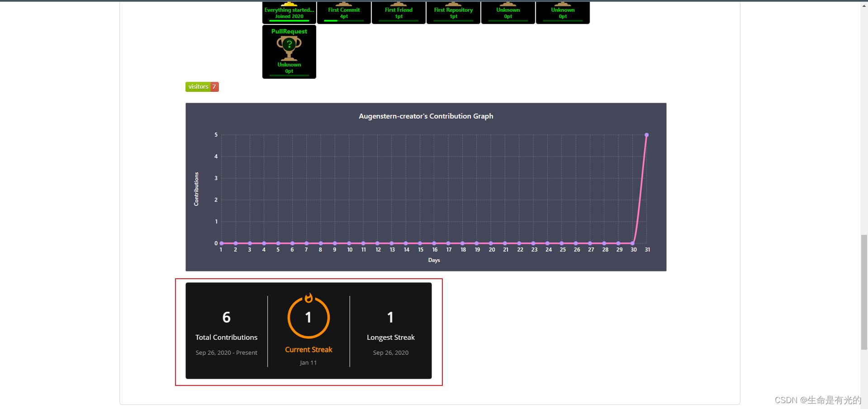
Task: Click 'Sep 26, 2020 - Present' date range
Action: [x=226, y=353]
